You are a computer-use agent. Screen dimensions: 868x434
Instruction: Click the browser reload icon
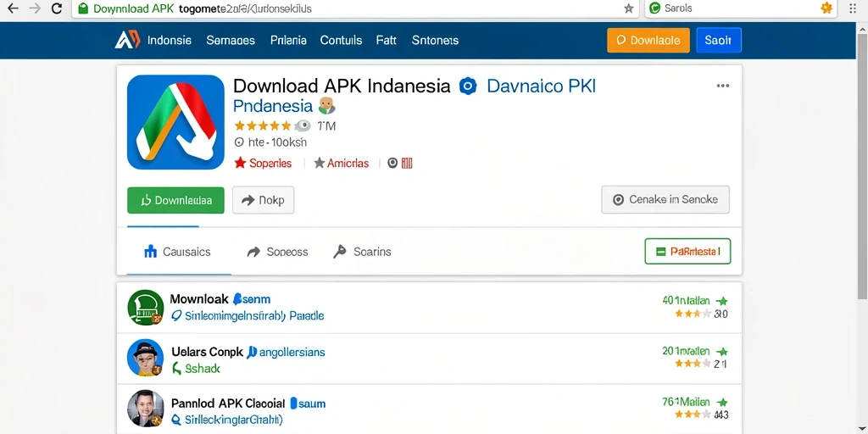(x=57, y=8)
